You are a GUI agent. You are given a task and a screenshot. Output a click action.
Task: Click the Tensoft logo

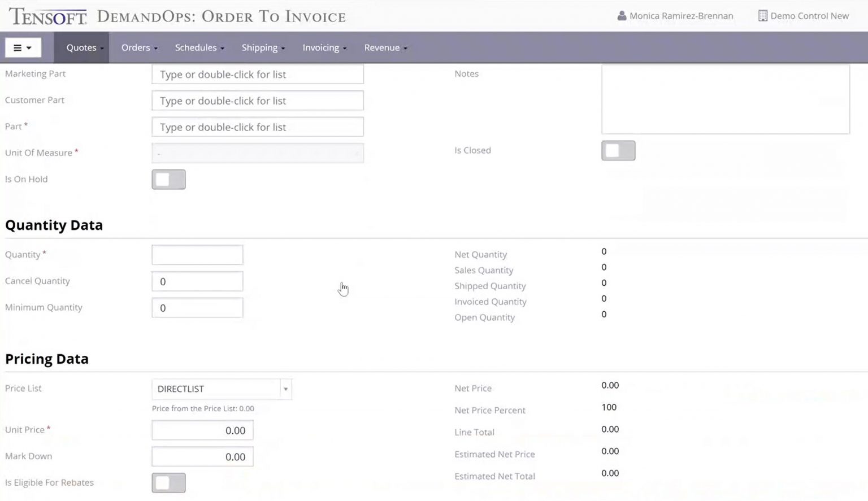(x=48, y=16)
